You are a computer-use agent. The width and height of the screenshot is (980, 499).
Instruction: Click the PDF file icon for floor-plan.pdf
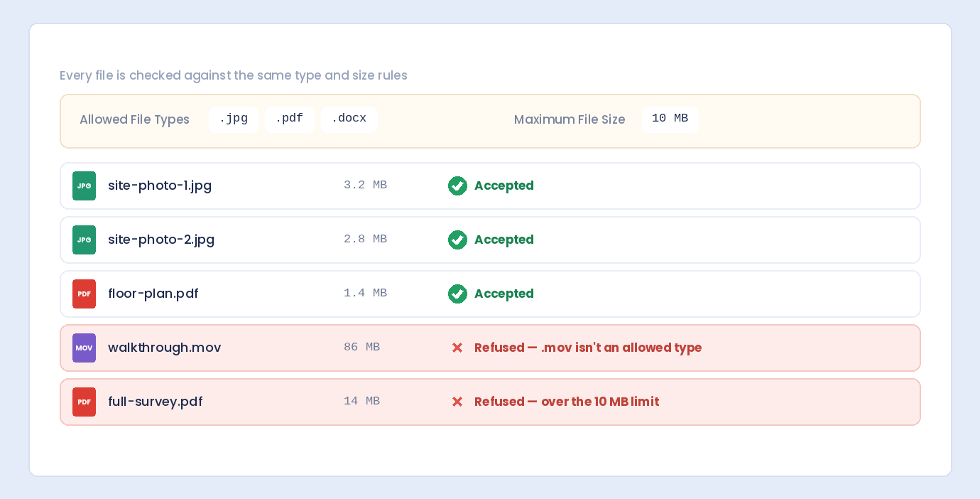(x=84, y=294)
